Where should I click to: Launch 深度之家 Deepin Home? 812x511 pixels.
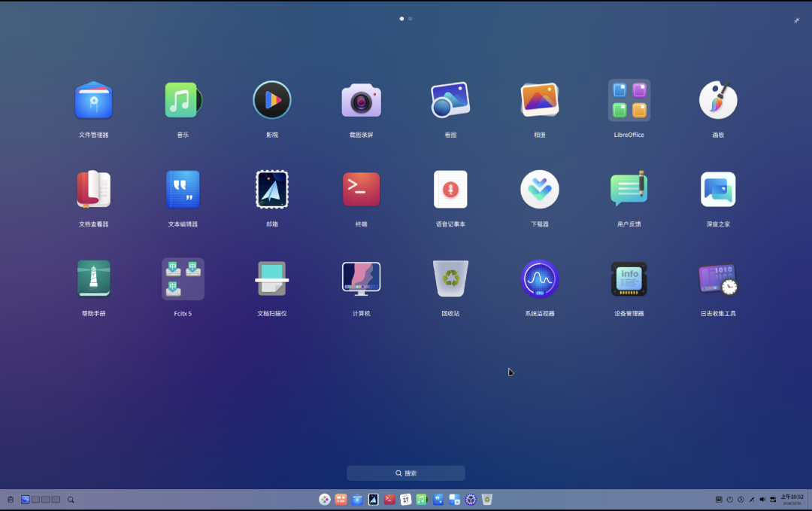[718, 189]
